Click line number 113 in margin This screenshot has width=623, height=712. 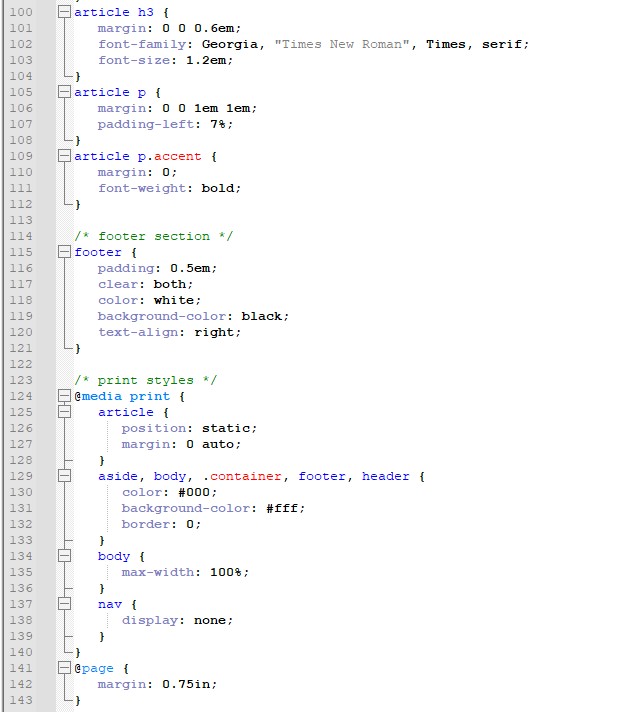point(21,220)
